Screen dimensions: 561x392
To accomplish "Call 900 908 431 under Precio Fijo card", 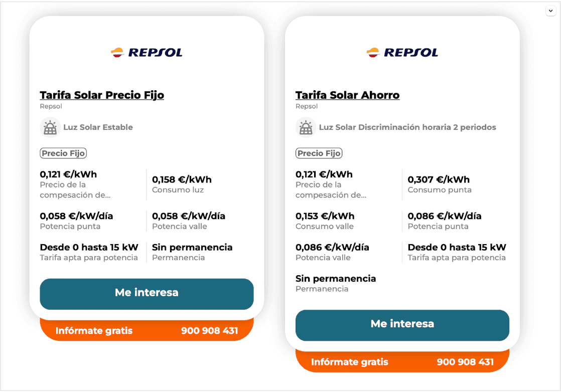I will (x=209, y=331).
